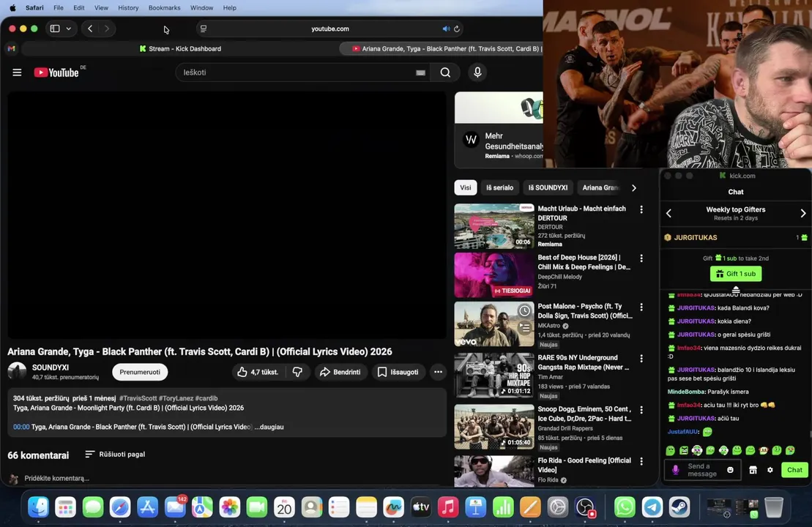Open the YouTube hamburger guide menu
Viewport: 812px width, 527px height.
[17, 72]
